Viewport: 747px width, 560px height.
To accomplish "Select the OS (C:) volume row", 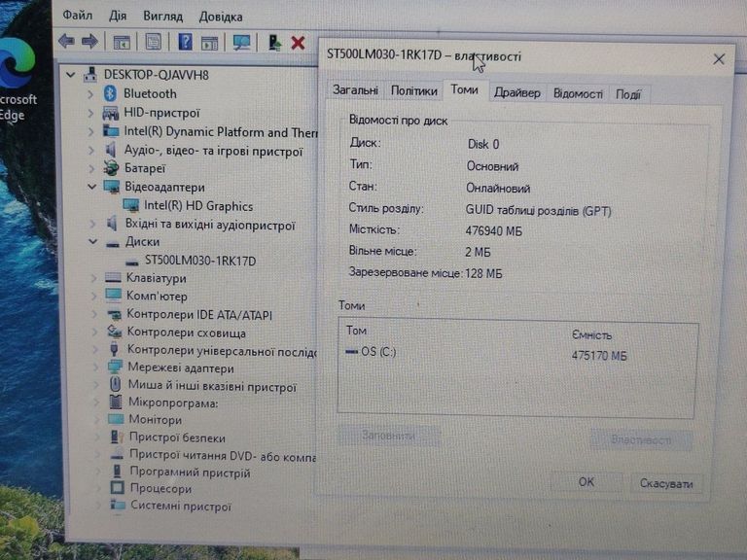I will pos(517,352).
